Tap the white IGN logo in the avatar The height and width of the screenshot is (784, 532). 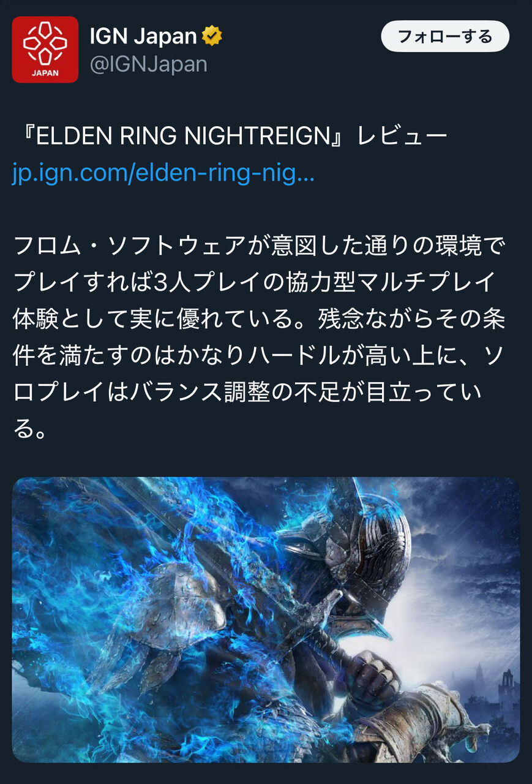point(45,43)
